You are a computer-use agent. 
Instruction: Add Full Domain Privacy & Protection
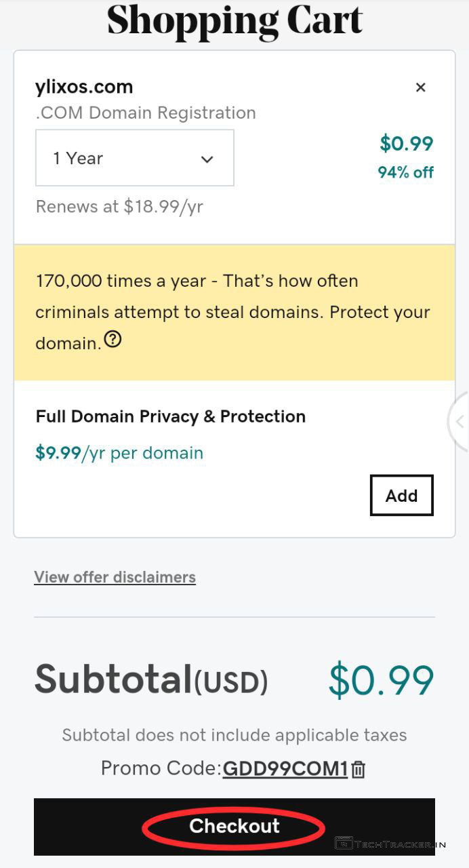[401, 496]
